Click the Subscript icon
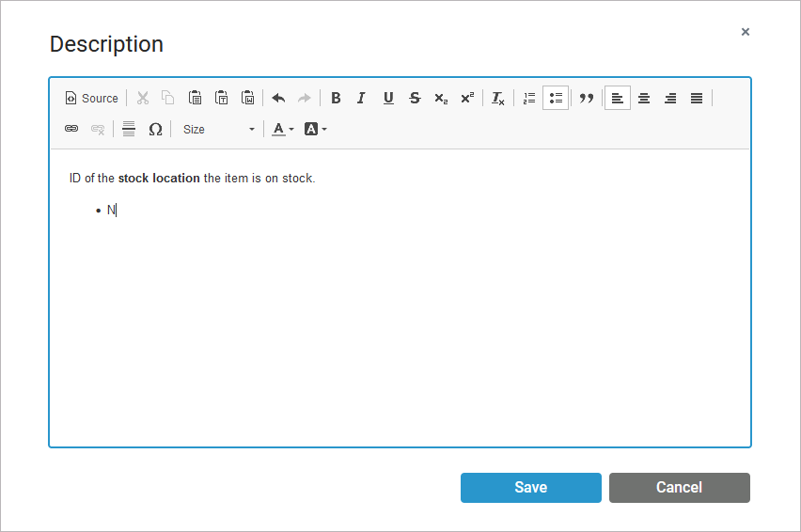The height and width of the screenshot is (532, 801). (x=441, y=98)
